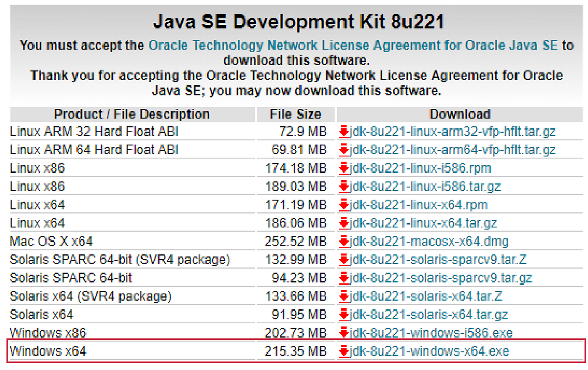588x370 pixels.
Task: Click the download arrow icon beside jdk-8u221-linux-i586.rpm
Action: click(344, 168)
